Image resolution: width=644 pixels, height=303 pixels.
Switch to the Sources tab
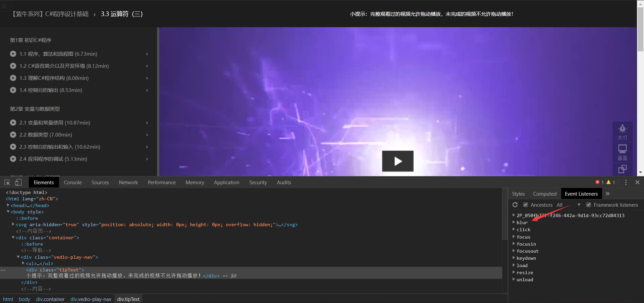100,182
